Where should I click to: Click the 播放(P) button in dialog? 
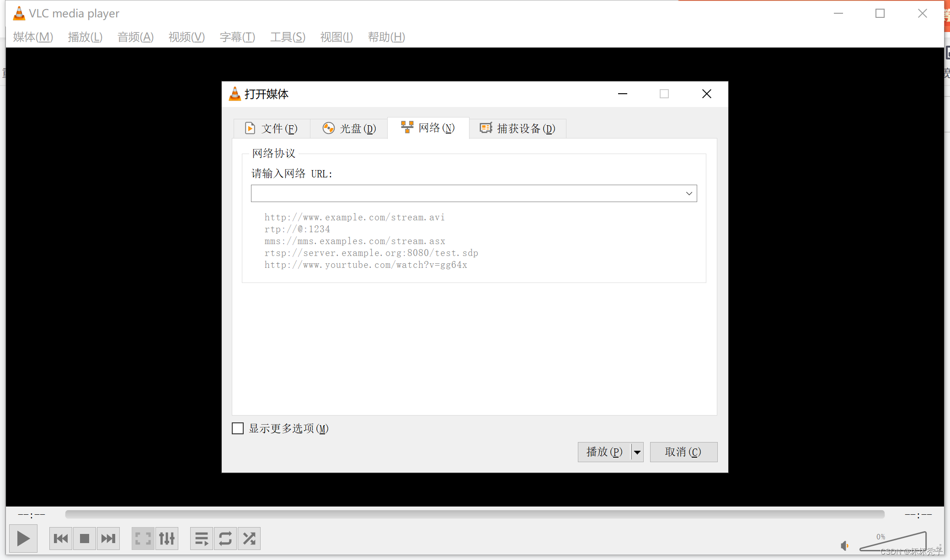coord(604,452)
